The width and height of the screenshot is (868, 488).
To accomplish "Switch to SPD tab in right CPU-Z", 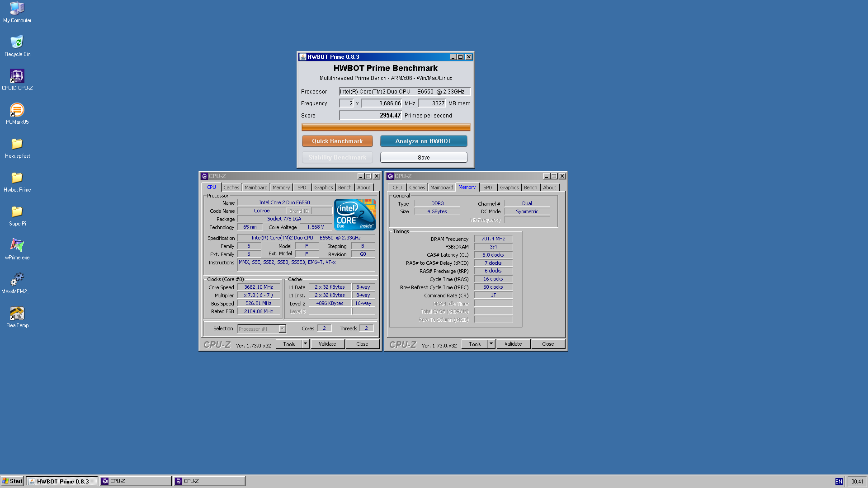I will [488, 188].
